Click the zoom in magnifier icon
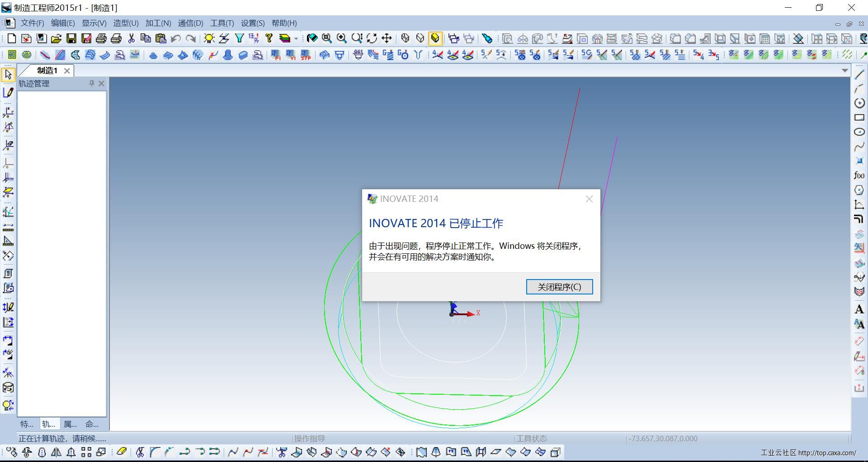This screenshot has height=462, width=868. [342, 38]
